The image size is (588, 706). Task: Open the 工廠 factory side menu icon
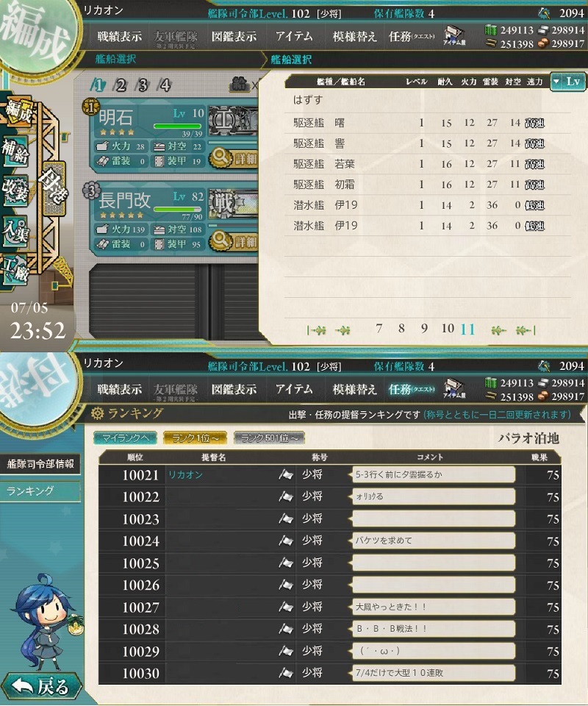tap(15, 271)
